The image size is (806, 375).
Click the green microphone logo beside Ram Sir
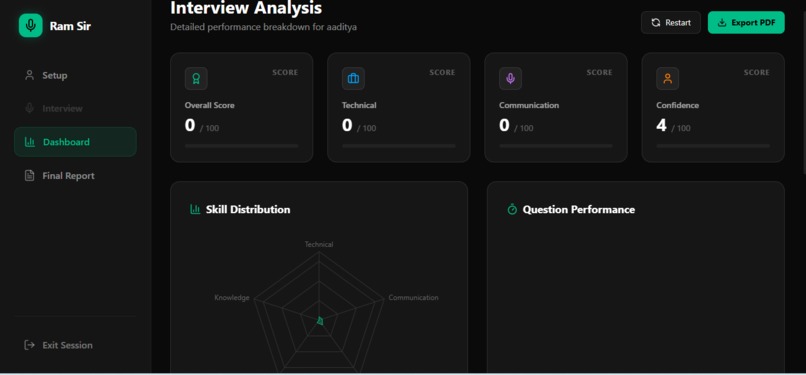pyautogui.click(x=30, y=26)
